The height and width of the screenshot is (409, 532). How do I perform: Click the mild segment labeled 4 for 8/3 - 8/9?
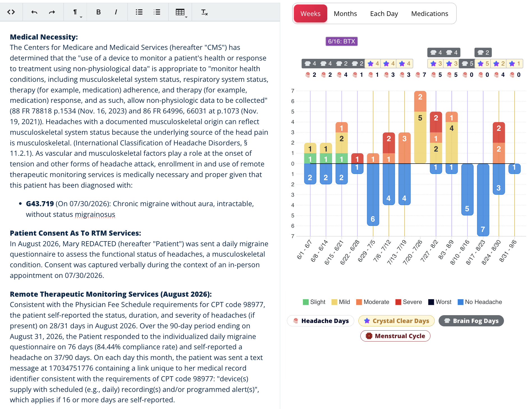[x=452, y=143]
